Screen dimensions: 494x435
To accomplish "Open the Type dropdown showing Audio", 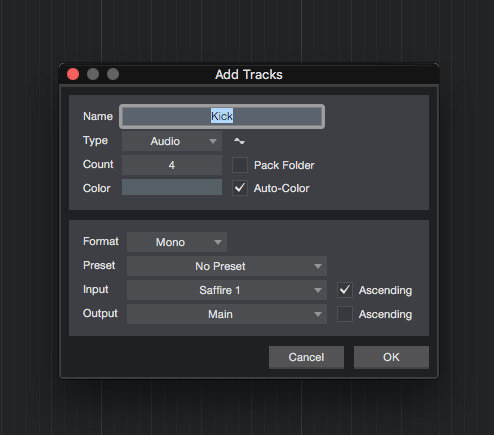I will 172,141.
